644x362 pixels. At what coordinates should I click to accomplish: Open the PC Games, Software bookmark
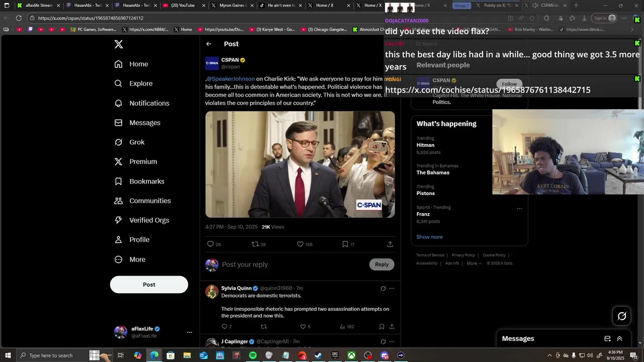tap(94, 30)
